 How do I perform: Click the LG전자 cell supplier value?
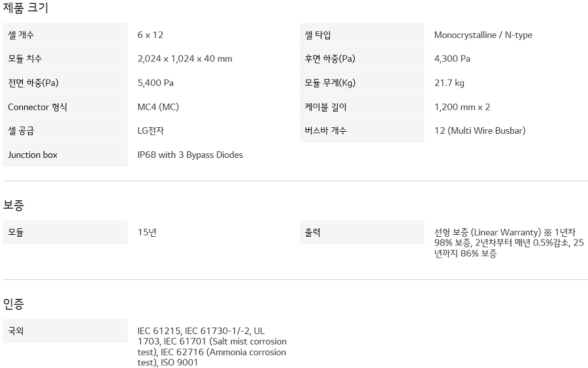pos(151,131)
